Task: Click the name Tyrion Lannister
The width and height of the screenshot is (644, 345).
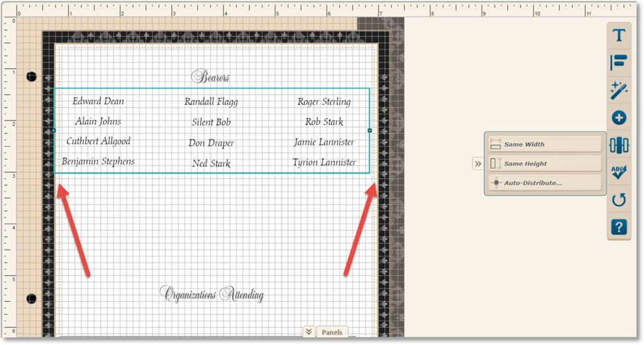Action: click(x=324, y=162)
